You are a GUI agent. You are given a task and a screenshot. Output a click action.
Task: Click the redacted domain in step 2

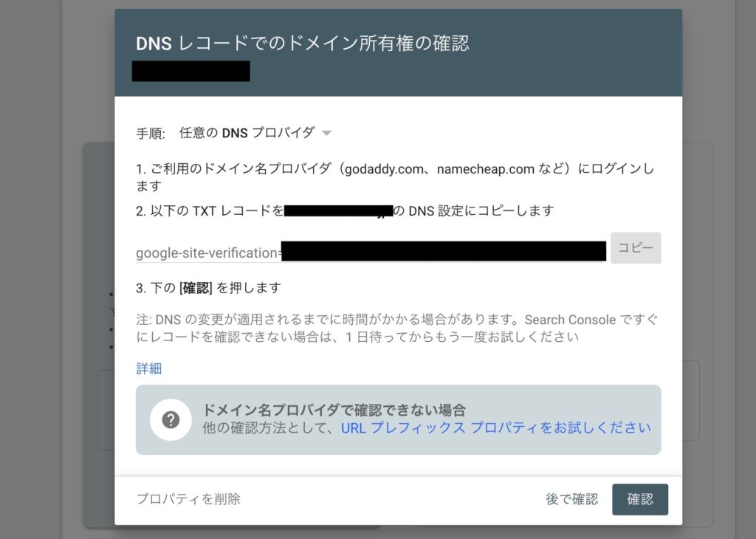[x=337, y=211]
